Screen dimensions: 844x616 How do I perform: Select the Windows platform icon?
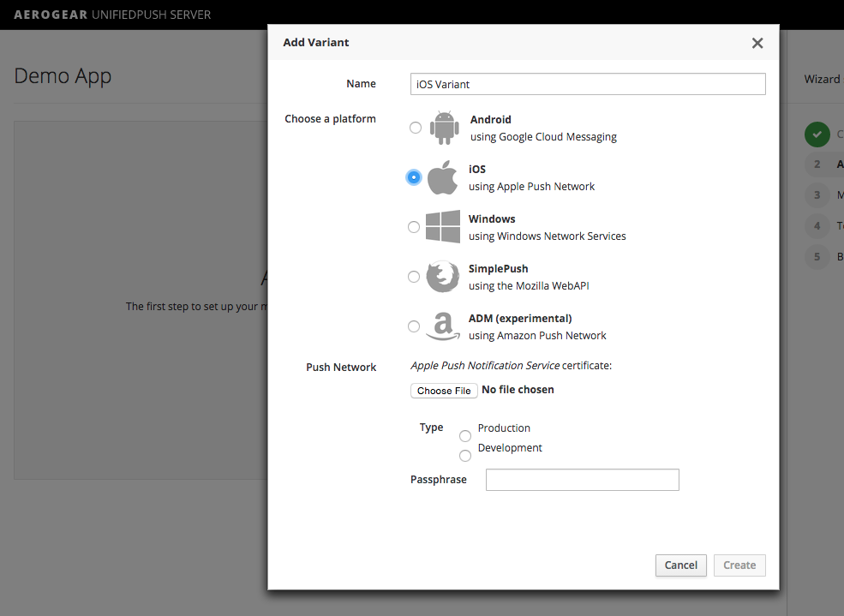(x=442, y=226)
